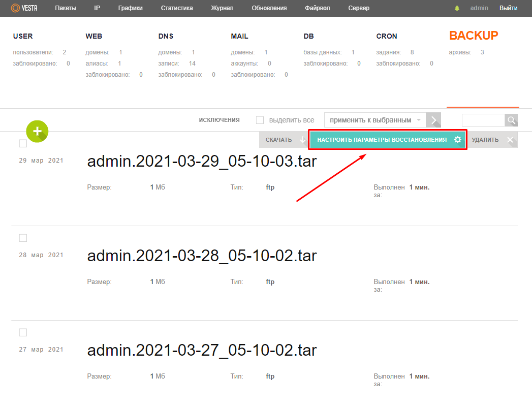Open the Пакеты menu item
The width and height of the screenshot is (532, 407).
66,8
